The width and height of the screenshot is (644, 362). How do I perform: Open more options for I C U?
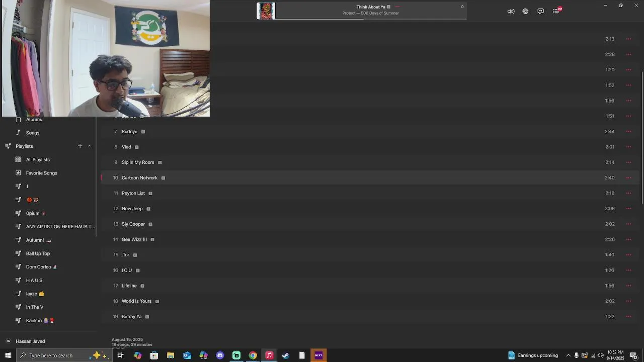click(628, 270)
